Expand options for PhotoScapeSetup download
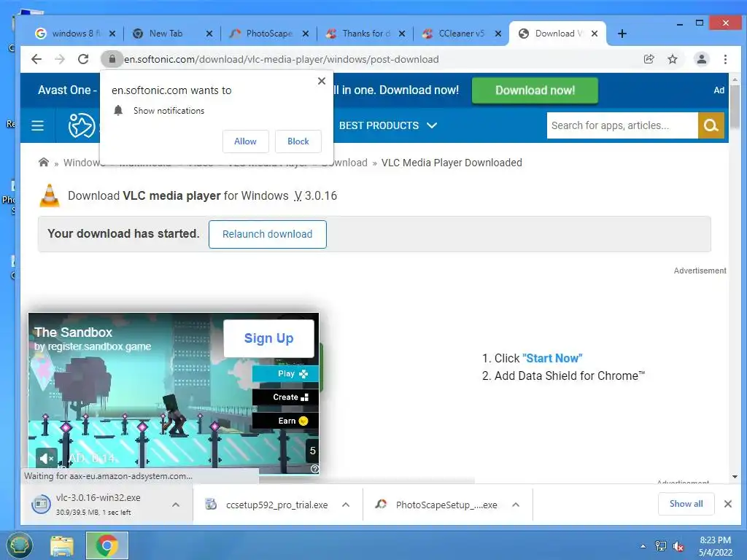 (x=516, y=505)
